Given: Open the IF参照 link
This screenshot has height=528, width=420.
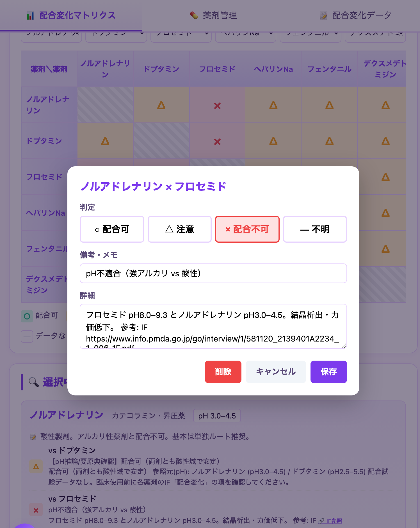Looking at the screenshot, I should (x=330, y=521).
